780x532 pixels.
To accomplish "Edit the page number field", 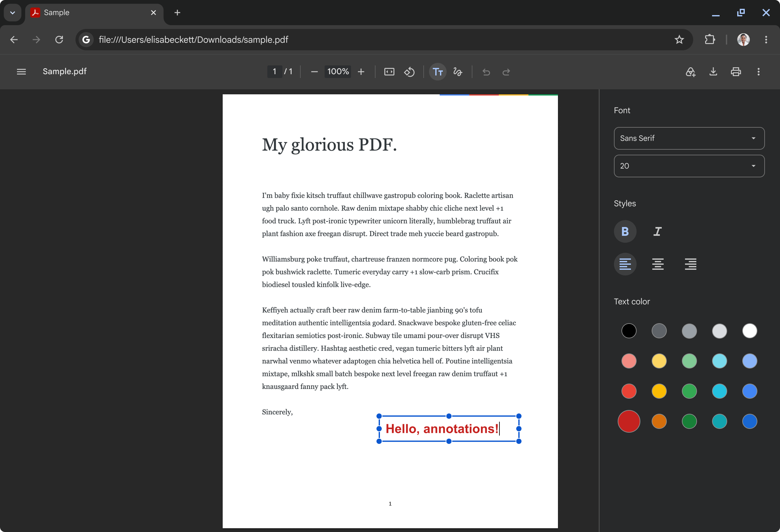I will tap(274, 71).
